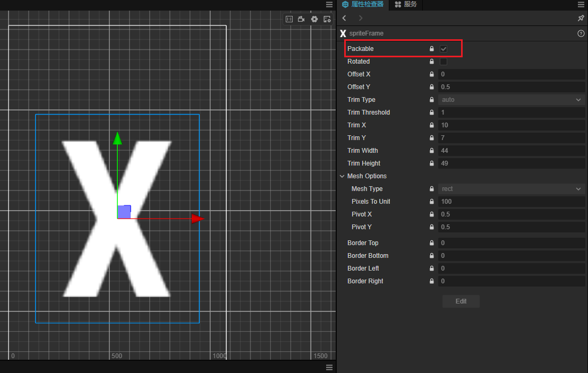Toggle the Rotated checkbox
Image resolution: width=588 pixels, height=373 pixels.
tap(443, 62)
